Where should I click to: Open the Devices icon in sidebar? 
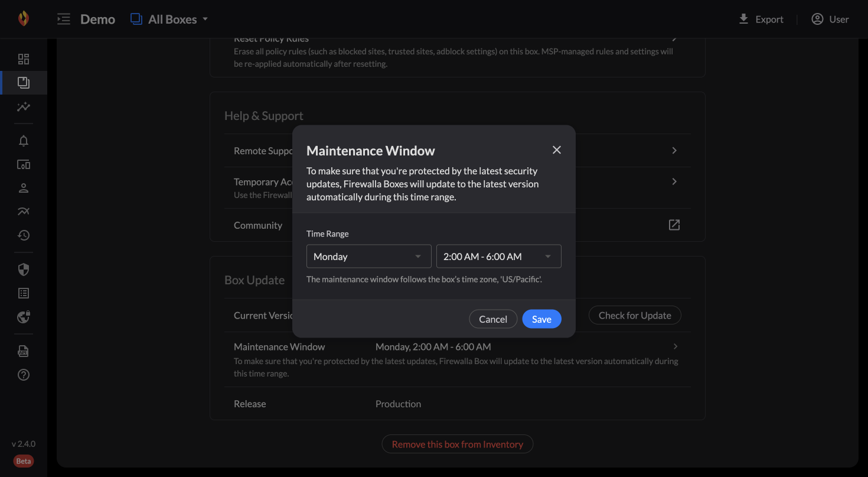[x=24, y=164]
